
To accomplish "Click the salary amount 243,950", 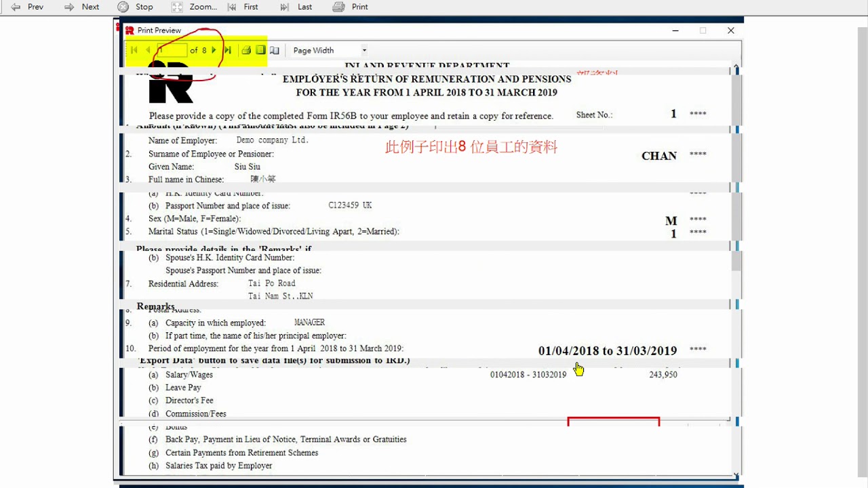I will coord(663,375).
